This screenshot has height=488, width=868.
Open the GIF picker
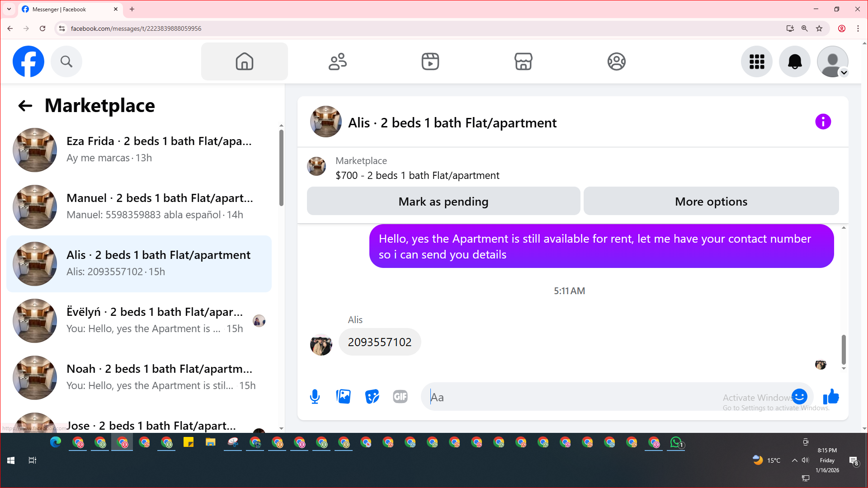(x=400, y=397)
